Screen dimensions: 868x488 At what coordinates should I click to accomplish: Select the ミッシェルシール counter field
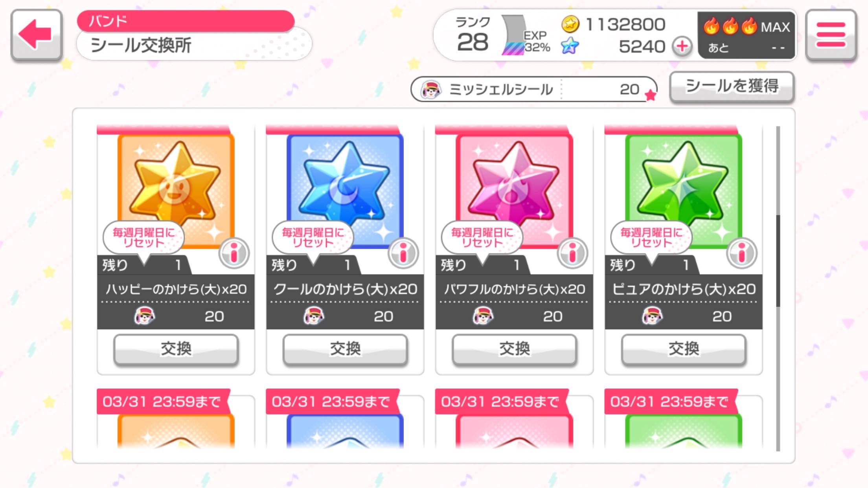click(534, 89)
